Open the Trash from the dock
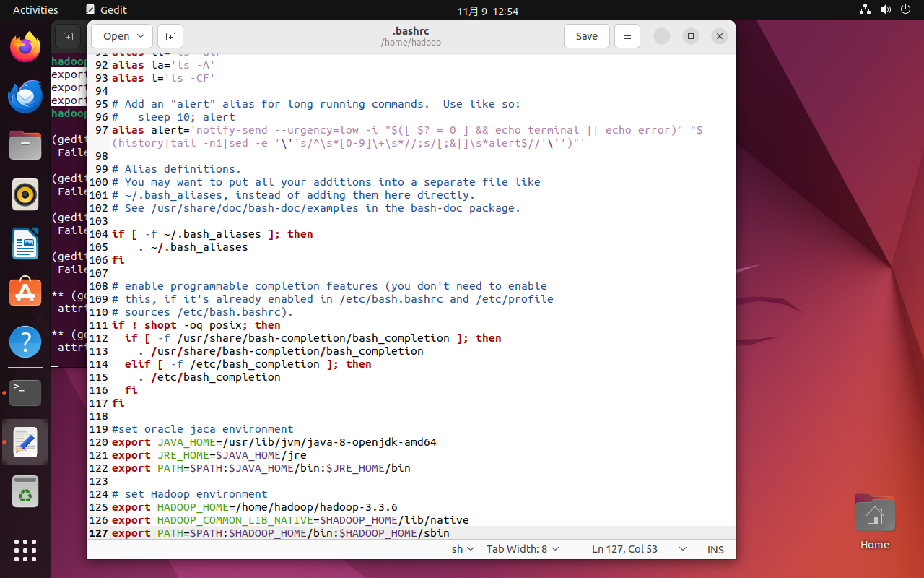Screen dimensions: 924x578 pos(25,491)
